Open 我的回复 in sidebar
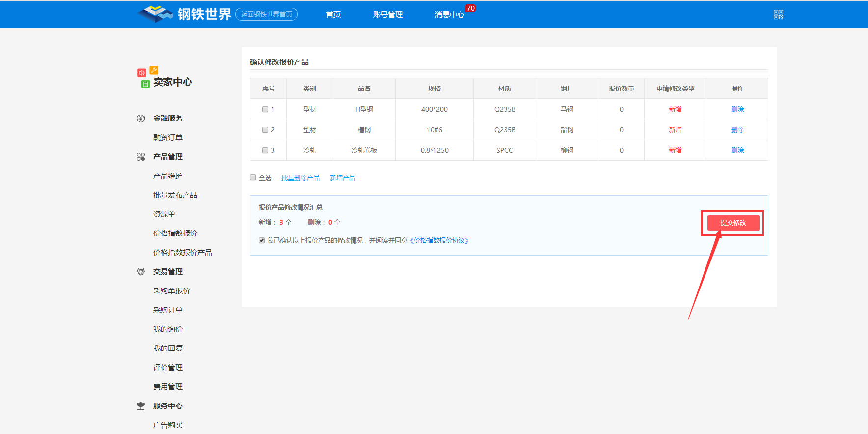Viewport: 868px width, 434px height. [x=168, y=348]
